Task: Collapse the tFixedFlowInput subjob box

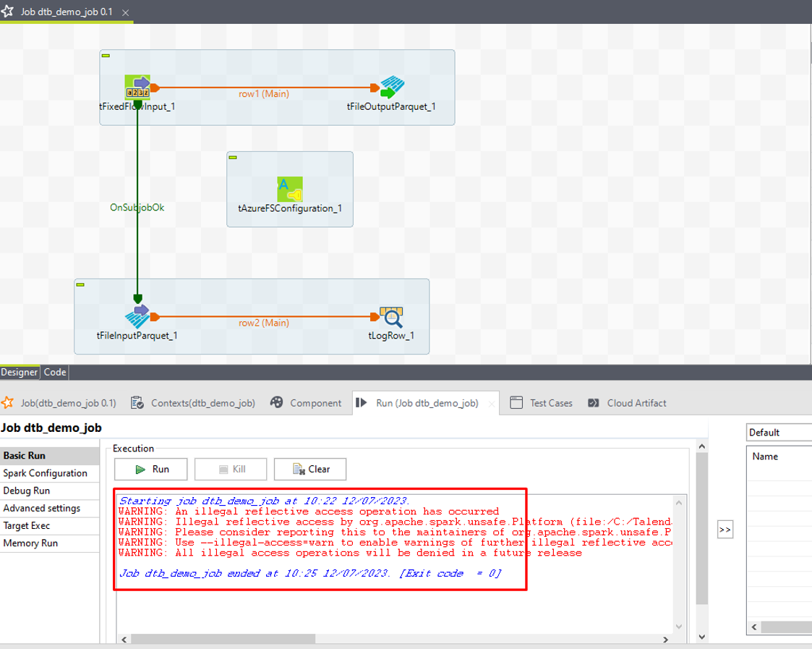Action: click(x=106, y=56)
